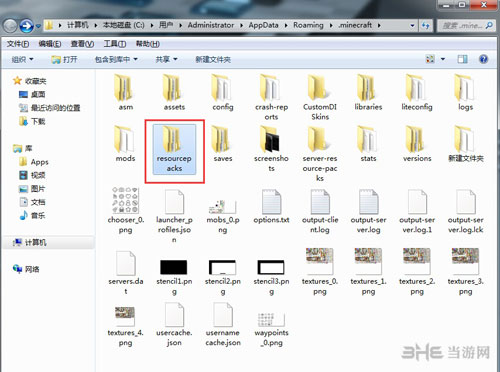The image size is (500, 372).
Task: Go back with the navigation arrow
Action: tap(10, 26)
